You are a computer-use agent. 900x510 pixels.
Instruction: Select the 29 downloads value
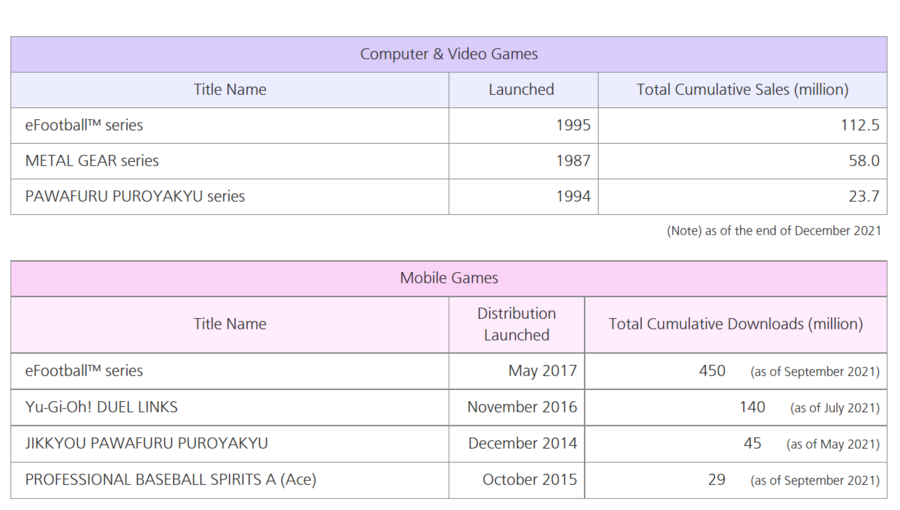[716, 480]
